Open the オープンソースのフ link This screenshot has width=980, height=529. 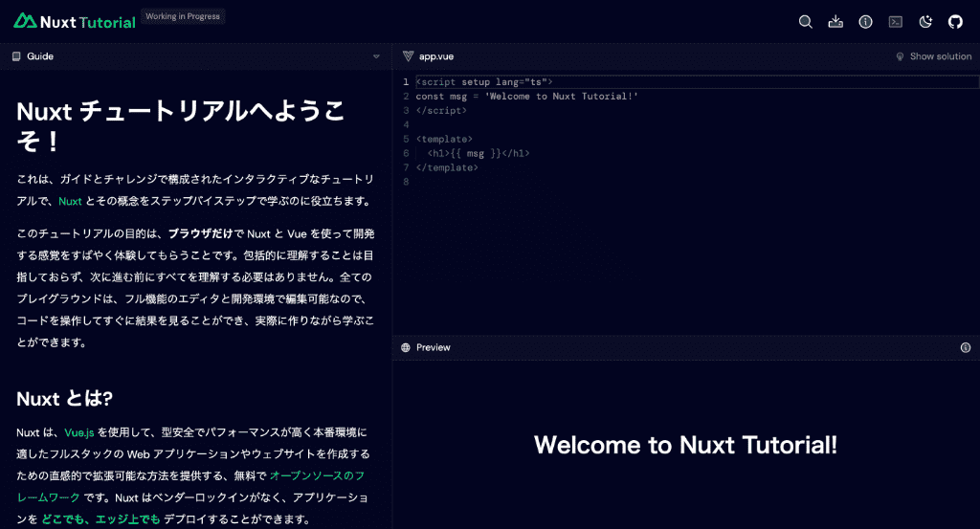318,475
